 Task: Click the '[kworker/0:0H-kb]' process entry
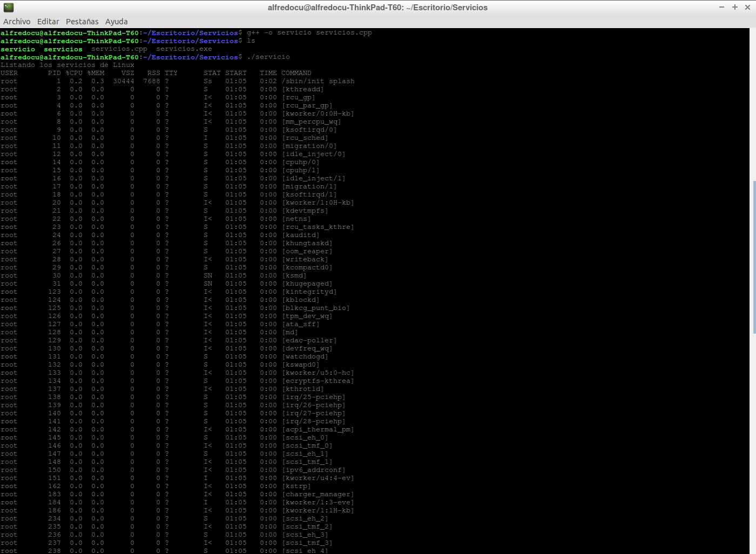(318, 114)
